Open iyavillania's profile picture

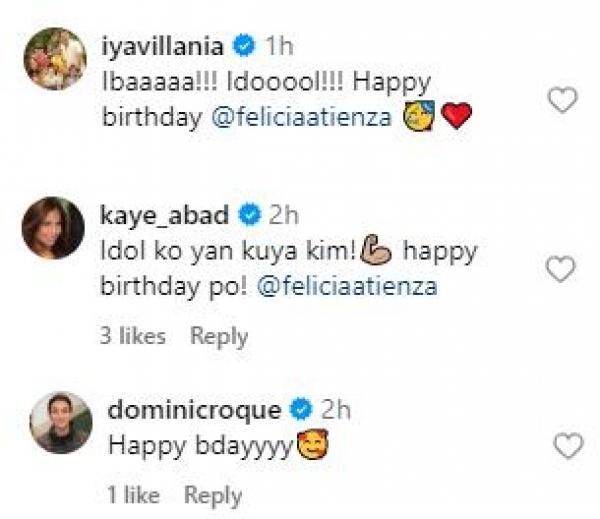click(55, 59)
